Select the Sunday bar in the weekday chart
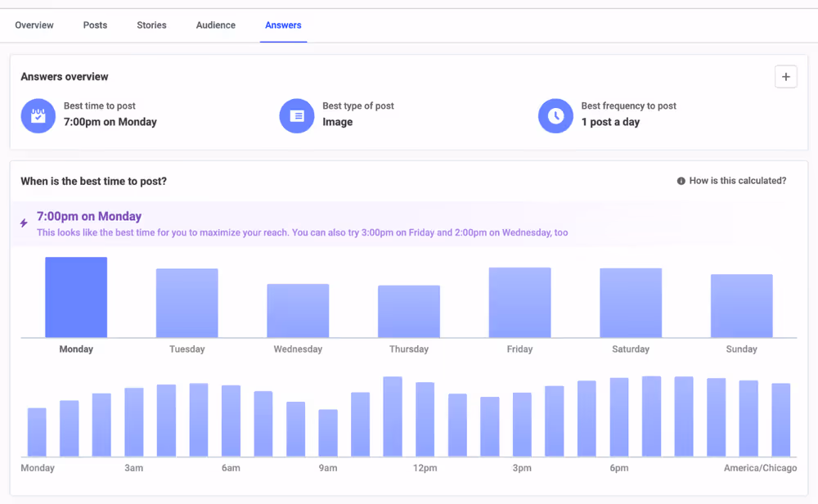The image size is (818, 504). (741, 306)
